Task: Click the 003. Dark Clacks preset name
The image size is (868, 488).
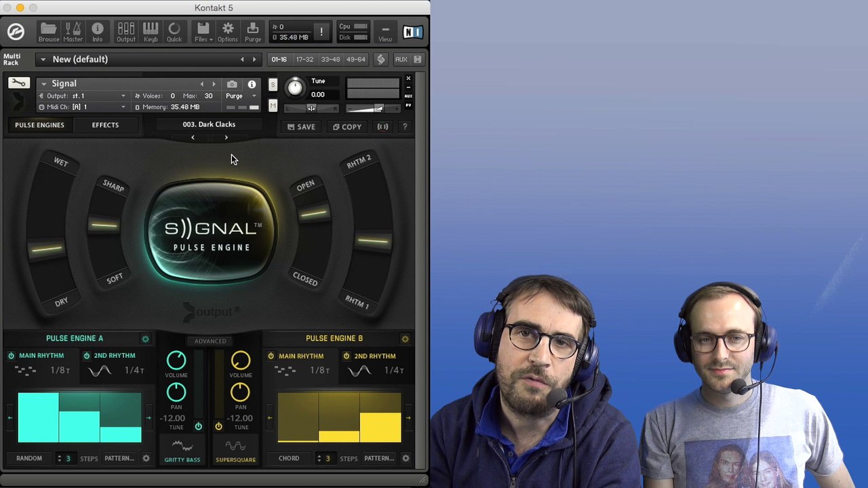Action: click(209, 125)
